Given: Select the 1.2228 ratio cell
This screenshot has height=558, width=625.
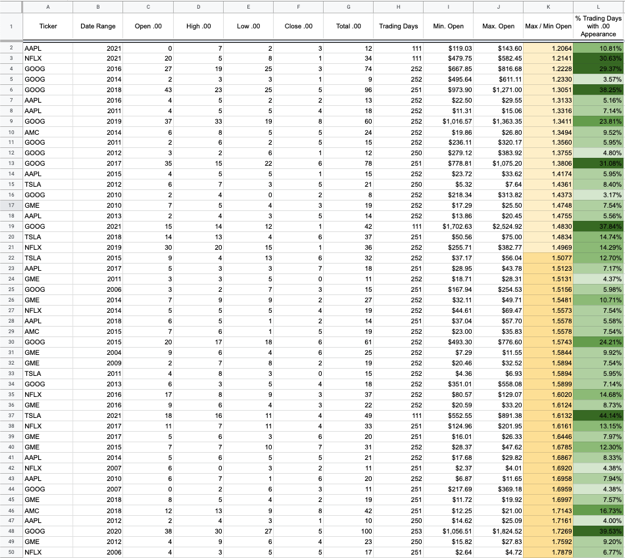Looking at the screenshot, I should pos(548,69).
